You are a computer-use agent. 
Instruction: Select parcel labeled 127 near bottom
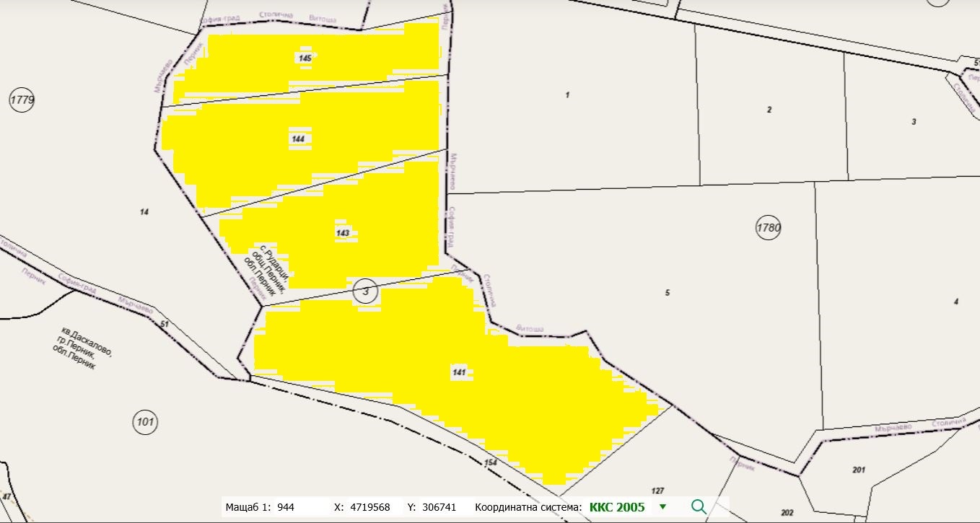pyautogui.click(x=657, y=491)
